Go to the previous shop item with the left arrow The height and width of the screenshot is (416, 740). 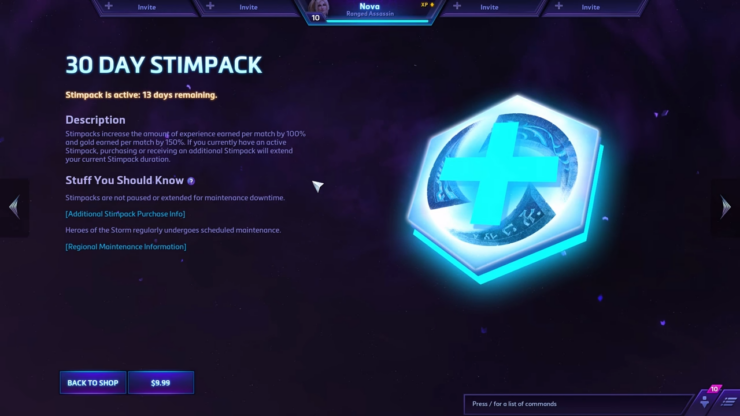14,207
